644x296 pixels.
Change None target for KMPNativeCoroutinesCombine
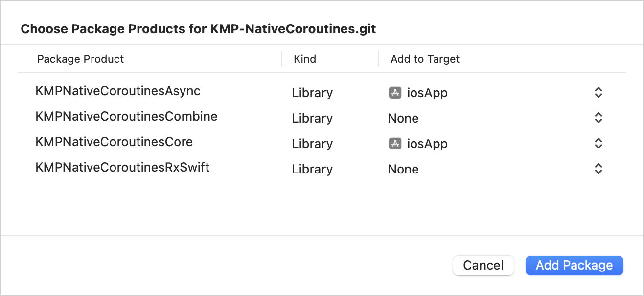point(403,118)
